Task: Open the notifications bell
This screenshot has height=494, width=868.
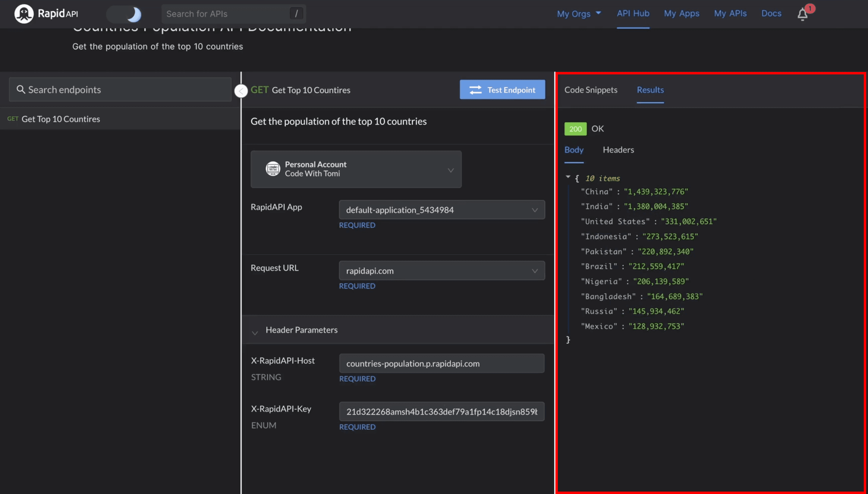Action: coord(803,14)
